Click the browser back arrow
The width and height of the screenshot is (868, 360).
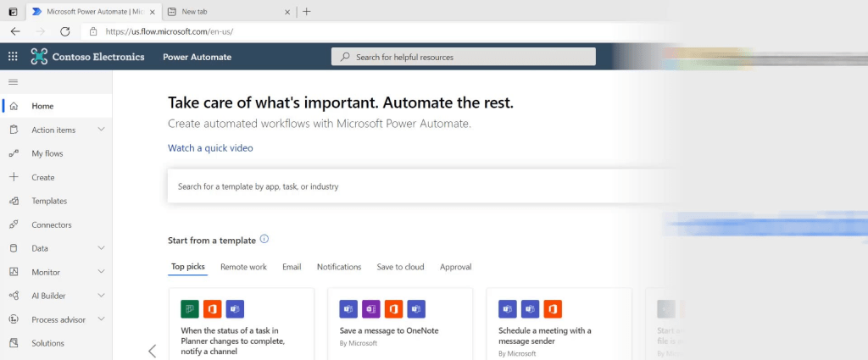(x=15, y=31)
